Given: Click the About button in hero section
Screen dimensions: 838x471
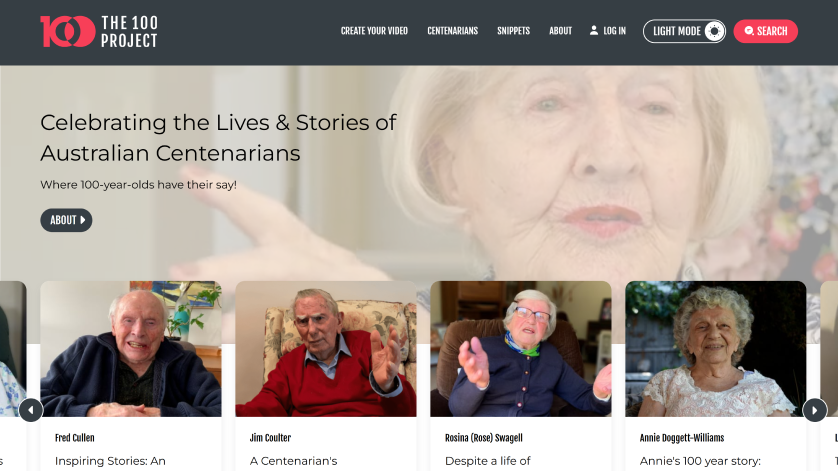Looking at the screenshot, I should tap(66, 220).
